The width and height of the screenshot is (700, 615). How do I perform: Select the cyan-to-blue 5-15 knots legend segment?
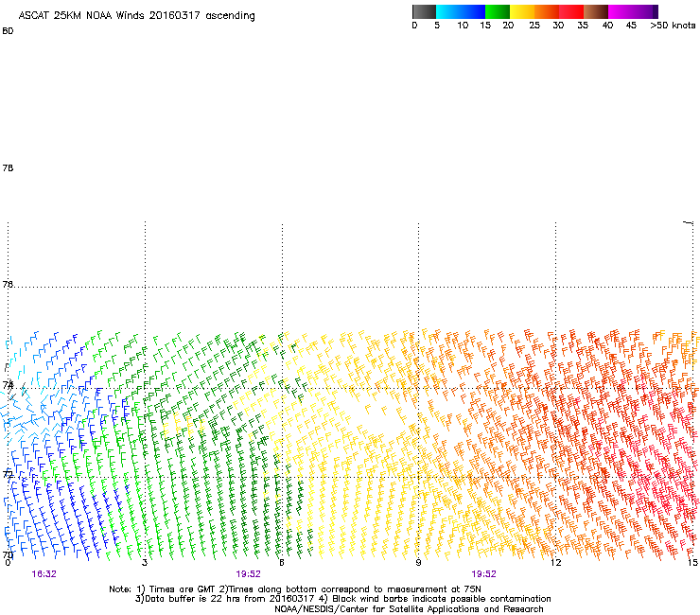[x=461, y=11]
